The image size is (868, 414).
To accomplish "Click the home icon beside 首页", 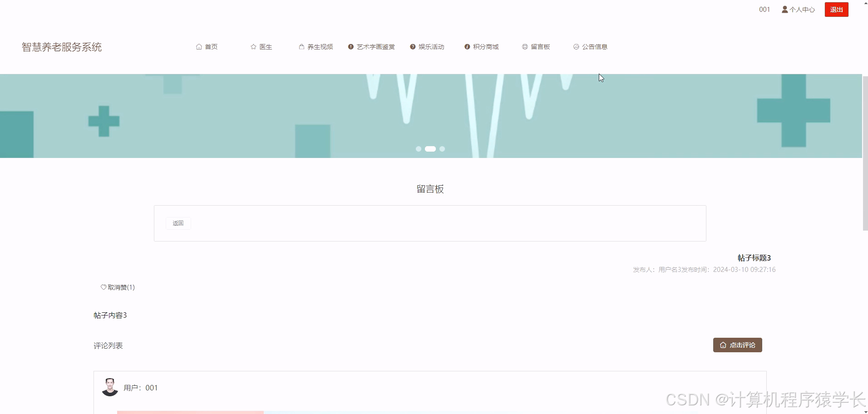I will (x=199, y=46).
